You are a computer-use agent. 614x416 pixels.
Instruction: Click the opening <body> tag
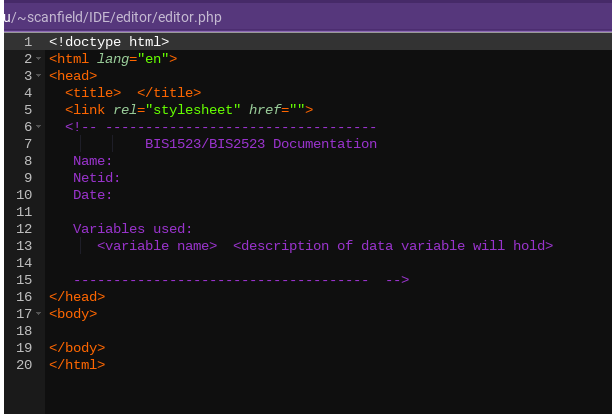[73, 314]
